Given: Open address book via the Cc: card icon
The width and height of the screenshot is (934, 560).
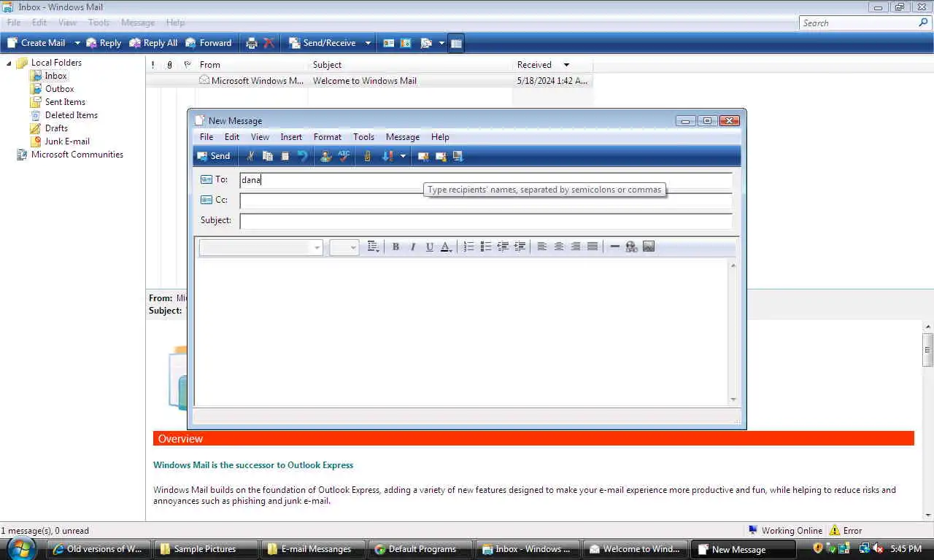Looking at the screenshot, I should click(207, 200).
